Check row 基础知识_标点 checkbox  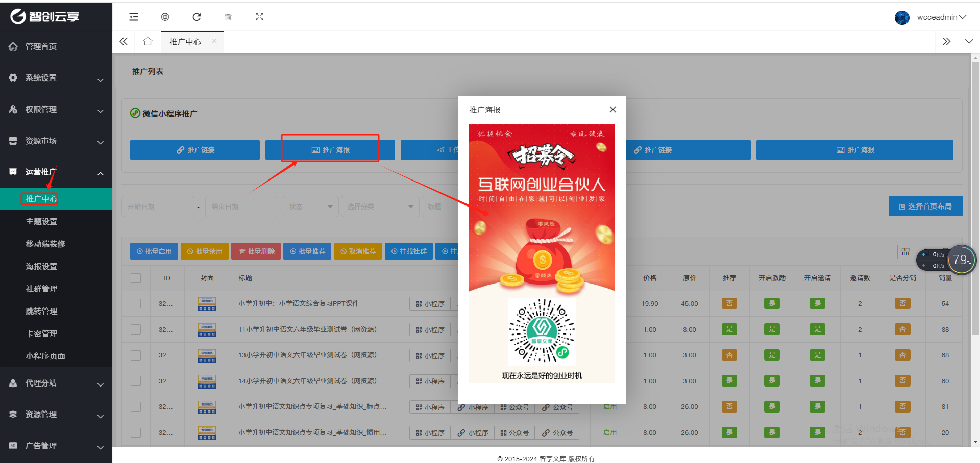pyautogui.click(x=136, y=406)
